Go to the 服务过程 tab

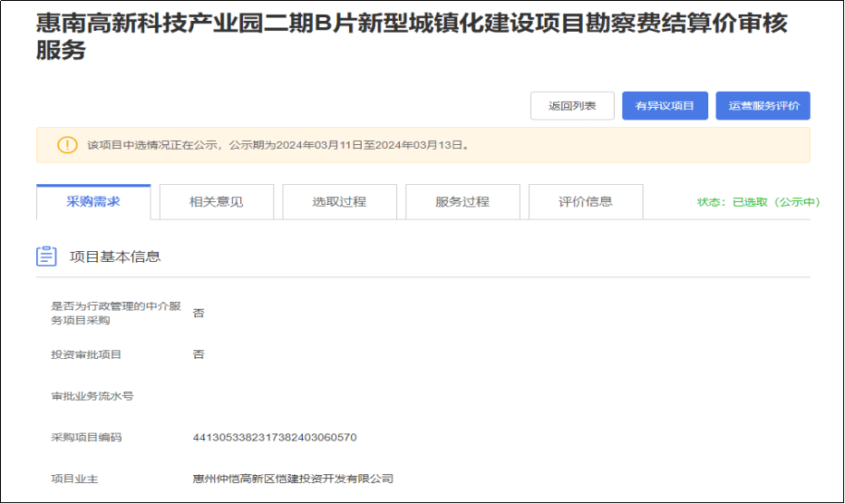click(462, 202)
